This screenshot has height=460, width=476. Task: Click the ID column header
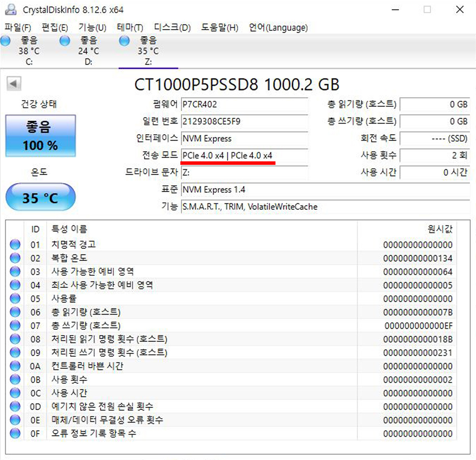click(x=35, y=229)
